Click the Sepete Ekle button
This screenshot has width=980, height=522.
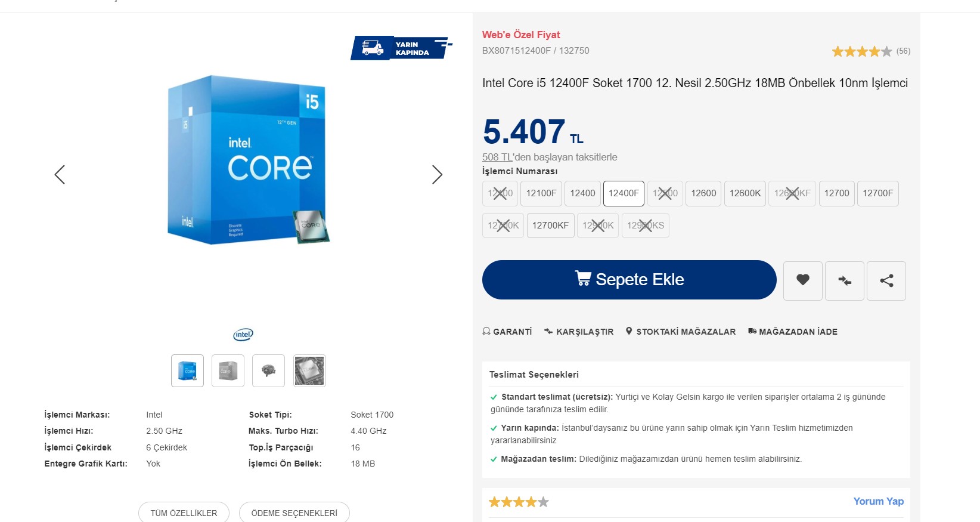point(629,280)
